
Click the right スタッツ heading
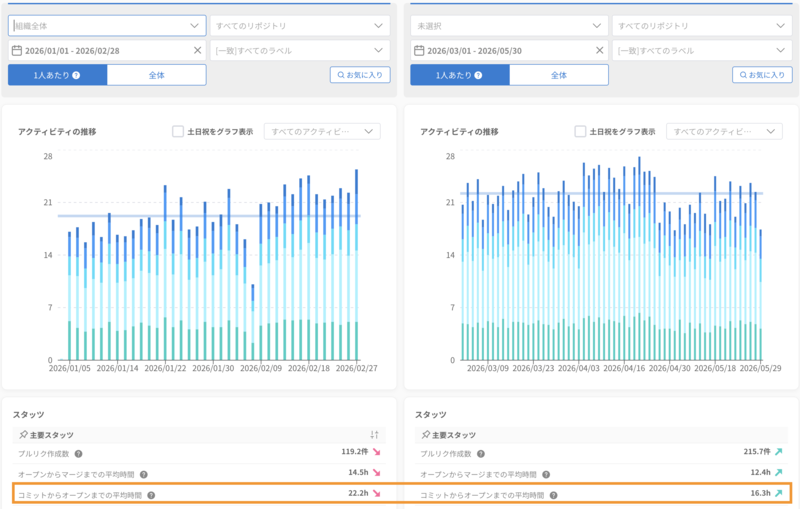(431, 414)
